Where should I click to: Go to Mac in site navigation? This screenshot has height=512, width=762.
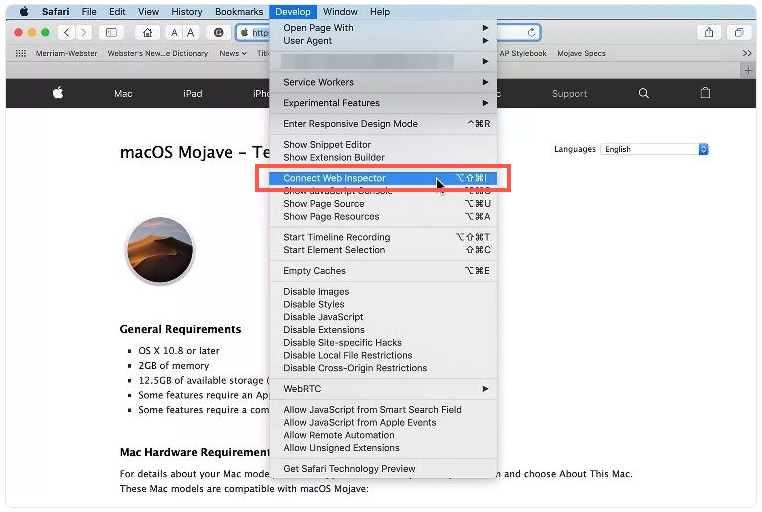(123, 94)
